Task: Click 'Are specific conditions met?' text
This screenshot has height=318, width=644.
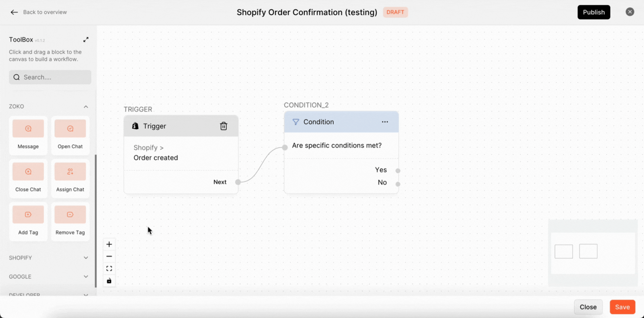Action: click(x=337, y=146)
